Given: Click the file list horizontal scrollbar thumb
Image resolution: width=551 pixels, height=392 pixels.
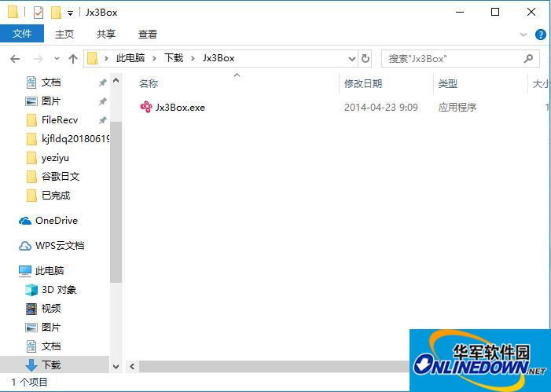Looking at the screenshot, I should (x=274, y=366).
